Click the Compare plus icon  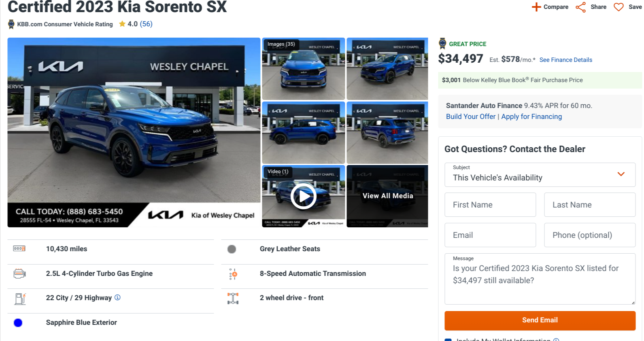point(536,7)
